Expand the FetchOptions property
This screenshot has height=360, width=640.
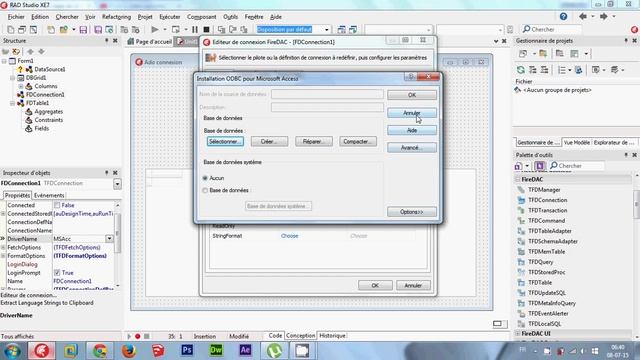click(x=3, y=247)
